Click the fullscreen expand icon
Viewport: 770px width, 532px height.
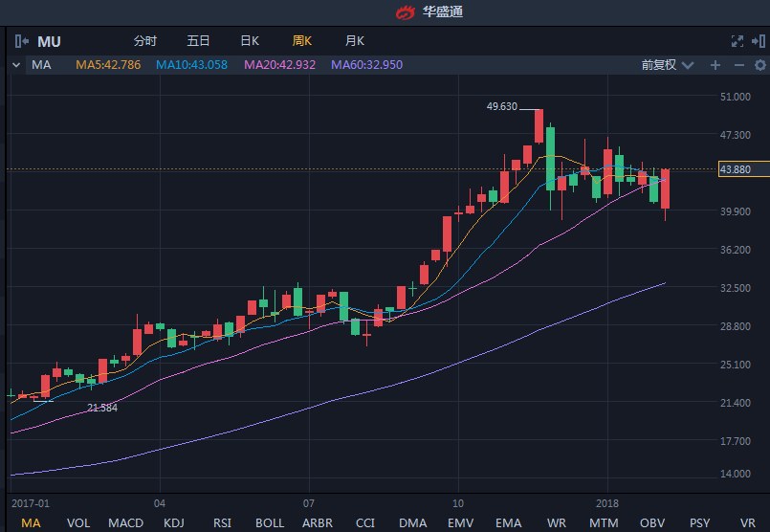click(737, 41)
